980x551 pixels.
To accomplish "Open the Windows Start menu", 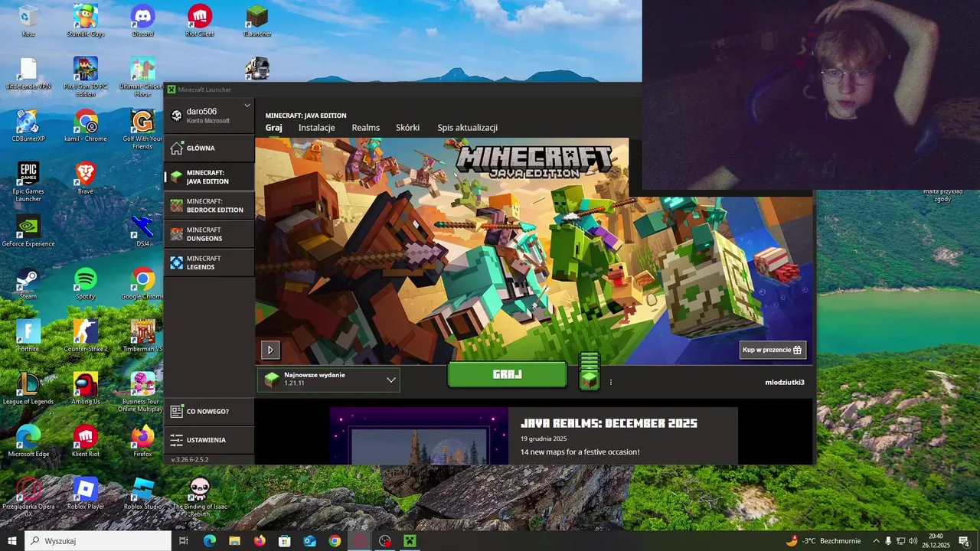I will 12,541.
